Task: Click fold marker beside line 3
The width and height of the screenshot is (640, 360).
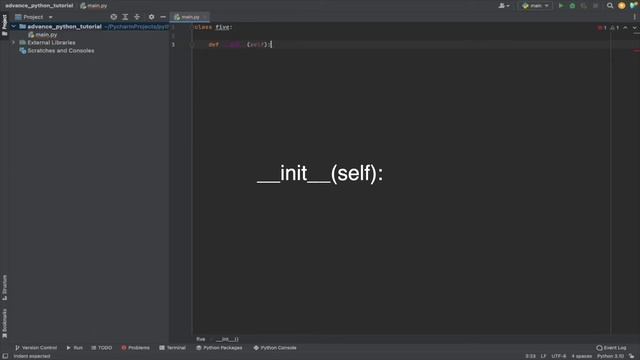Action: (x=192, y=44)
